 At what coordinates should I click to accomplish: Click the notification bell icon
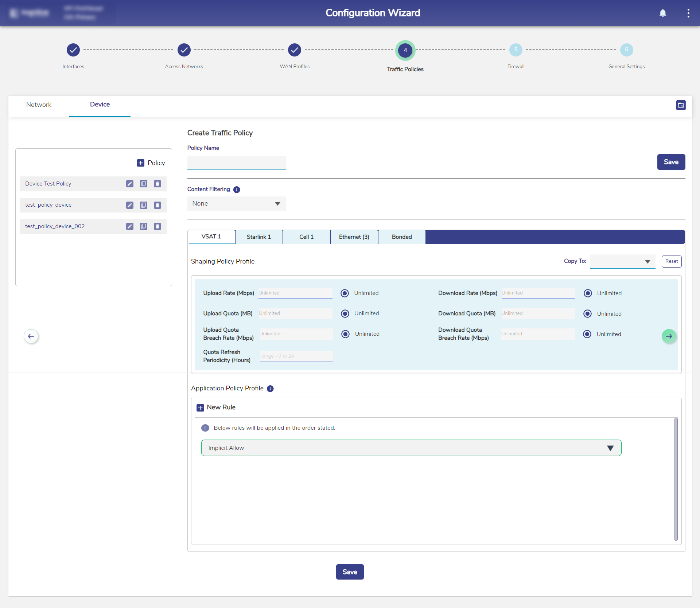(x=663, y=13)
